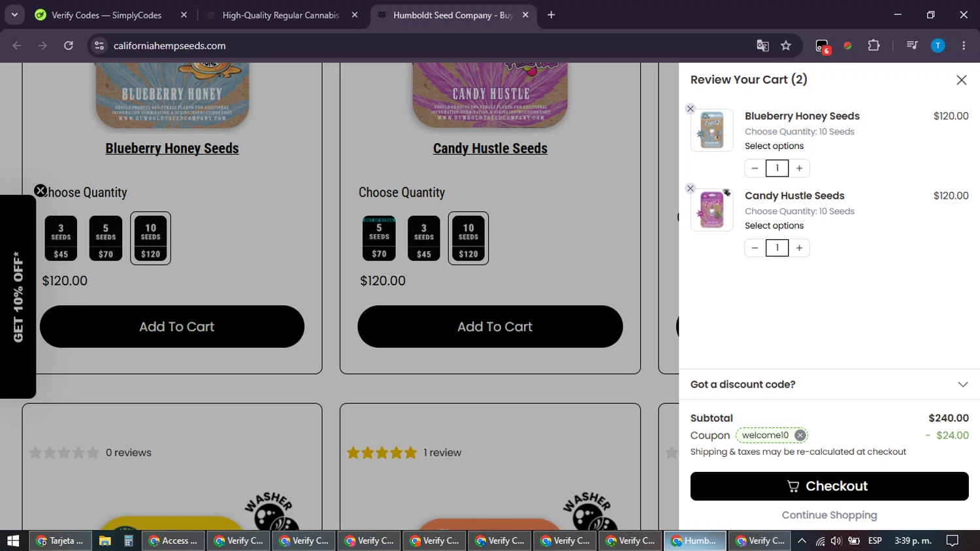Switch to the Verify Codes — SimplyCodes tab
This screenshot has height=551, width=980.
coord(111,15)
